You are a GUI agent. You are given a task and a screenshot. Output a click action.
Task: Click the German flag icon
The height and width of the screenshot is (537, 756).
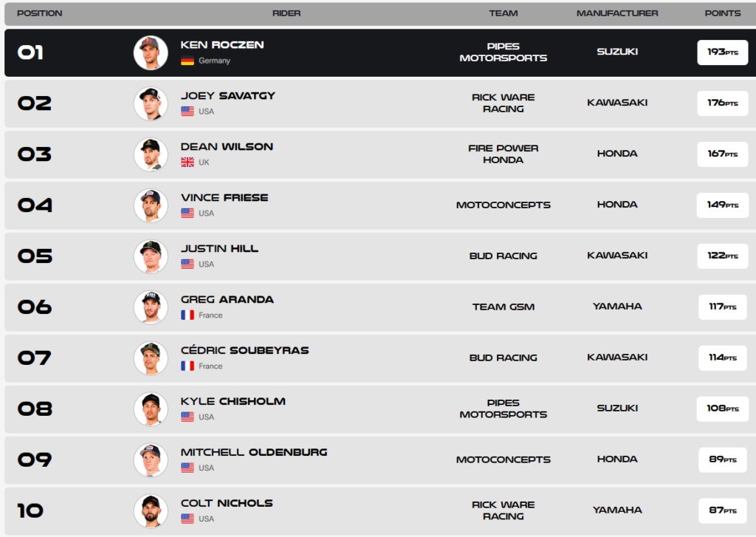pos(188,61)
